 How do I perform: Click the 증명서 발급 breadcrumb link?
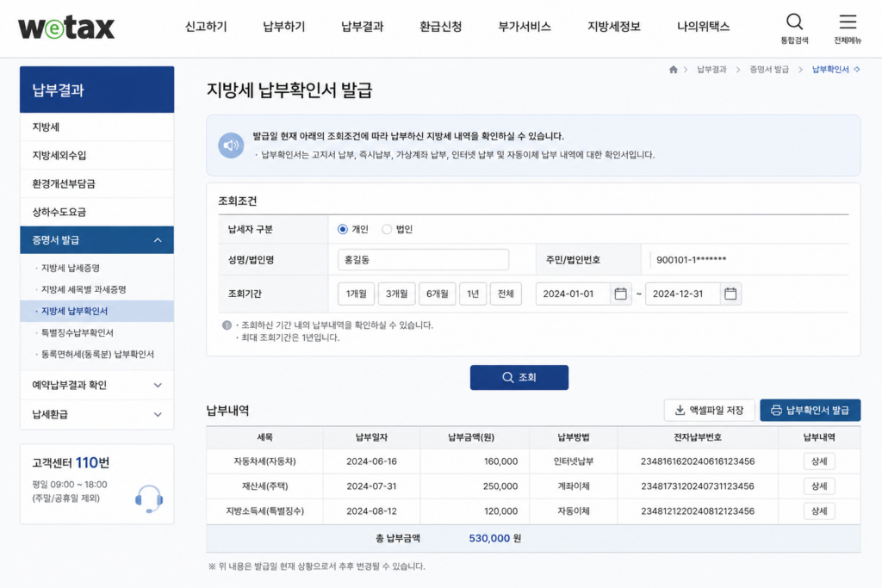tap(769, 69)
